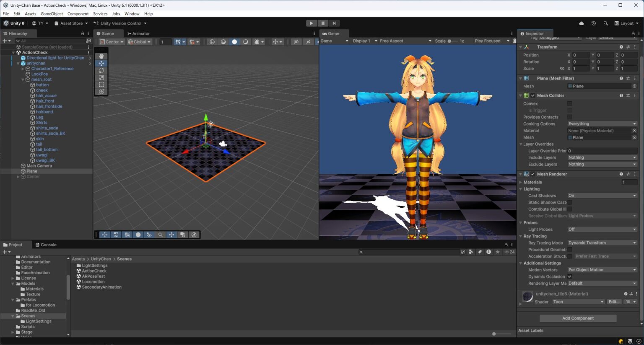
Task: Select the Hand tool in the scene view
Action: [x=101, y=56]
